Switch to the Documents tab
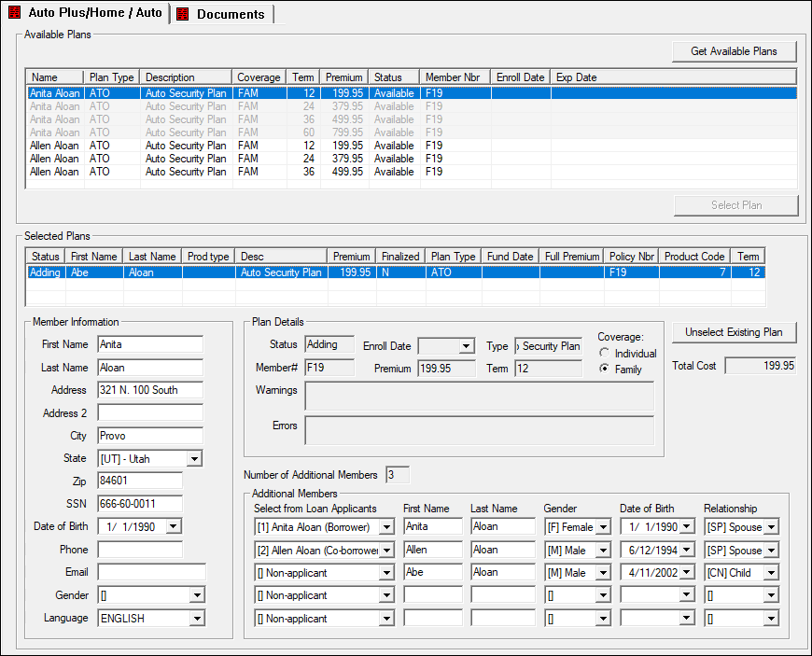Screen dimensions: 812x656 pos(230,14)
